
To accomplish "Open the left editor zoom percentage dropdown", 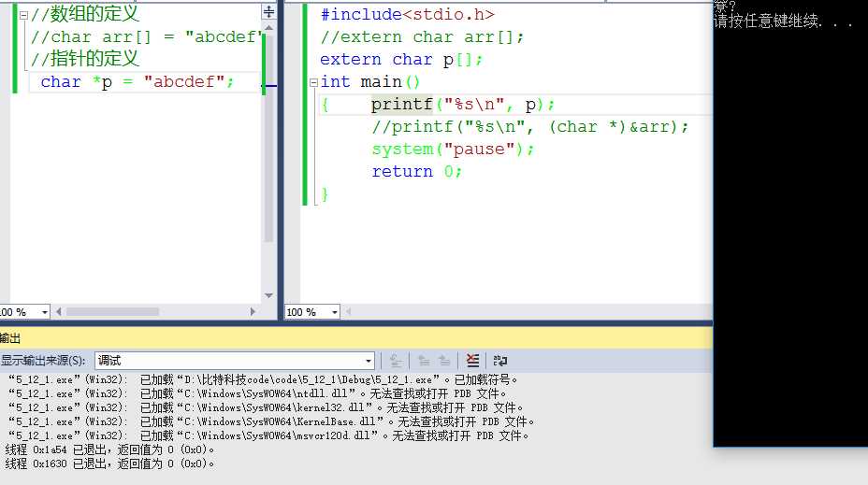I will tap(44, 312).
